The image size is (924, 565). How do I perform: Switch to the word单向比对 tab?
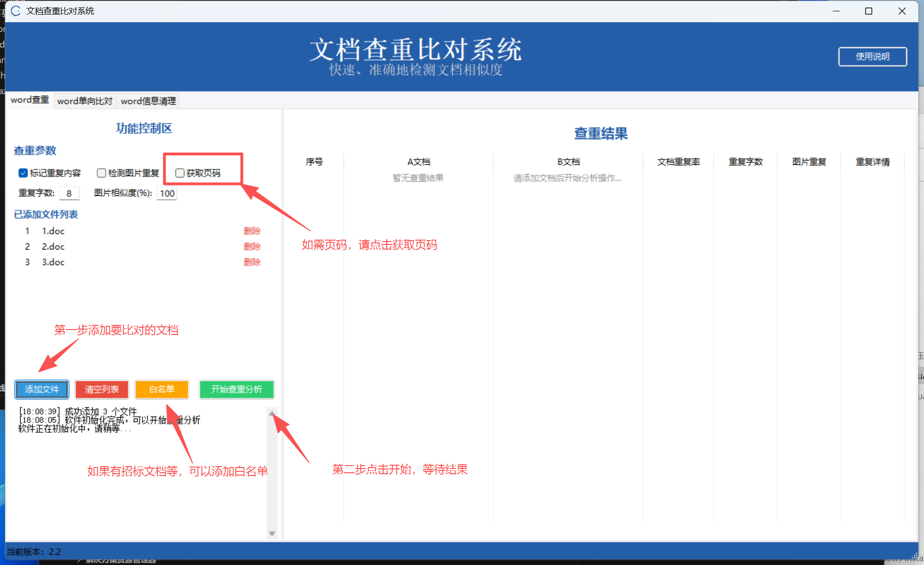pyautogui.click(x=85, y=101)
